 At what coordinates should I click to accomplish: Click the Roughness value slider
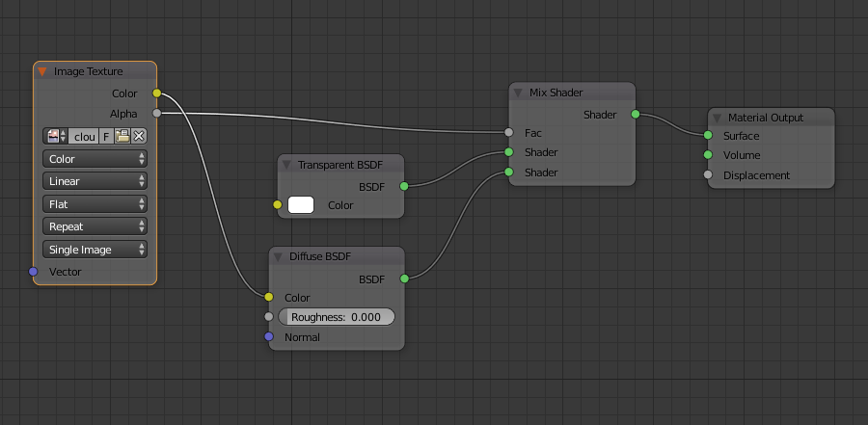click(336, 317)
